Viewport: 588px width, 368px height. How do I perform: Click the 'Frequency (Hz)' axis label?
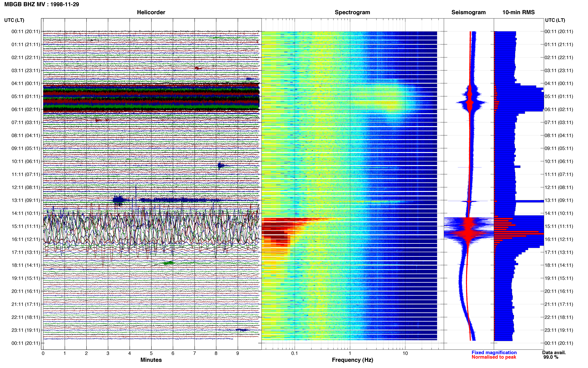(x=352, y=360)
